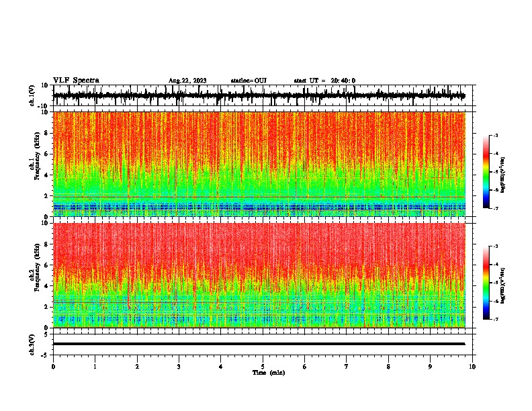Click the '-7' label on ch.1 color bar
Image resolution: width=532 pixels, height=411 pixels.
pos(495,209)
